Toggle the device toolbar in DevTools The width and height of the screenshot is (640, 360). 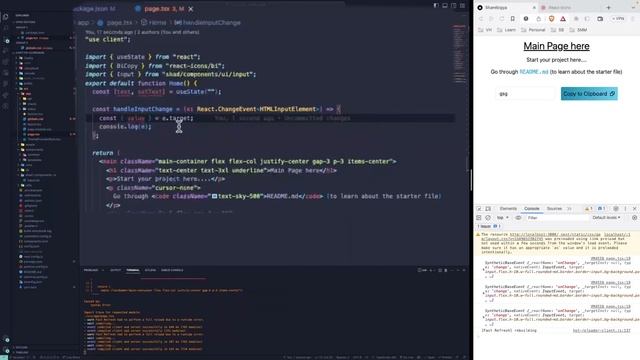[x=488, y=209]
